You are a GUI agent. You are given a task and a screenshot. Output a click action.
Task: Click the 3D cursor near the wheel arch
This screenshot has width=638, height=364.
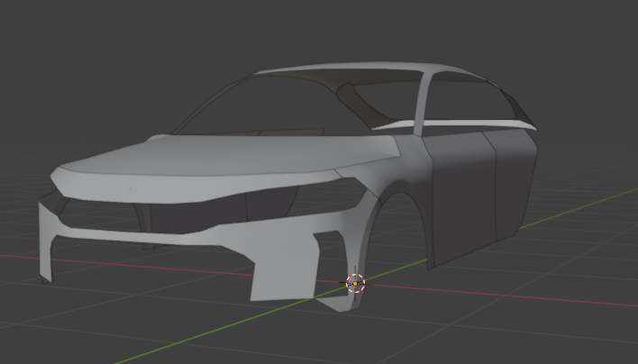355,283
